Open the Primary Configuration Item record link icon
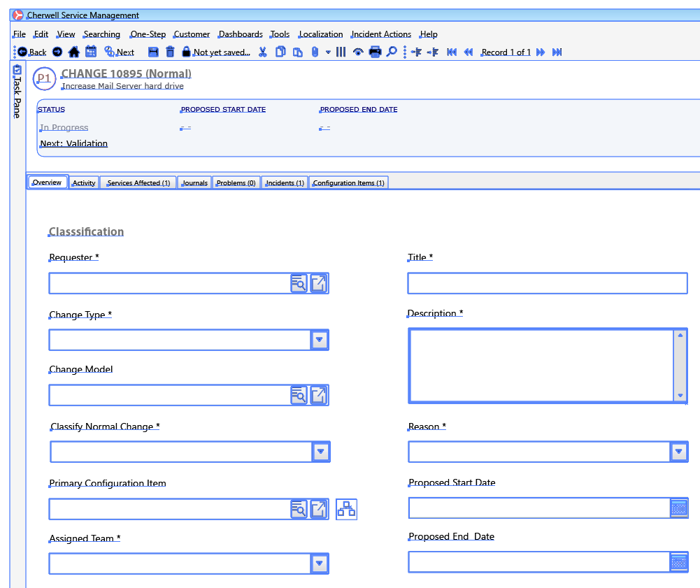 click(x=318, y=509)
